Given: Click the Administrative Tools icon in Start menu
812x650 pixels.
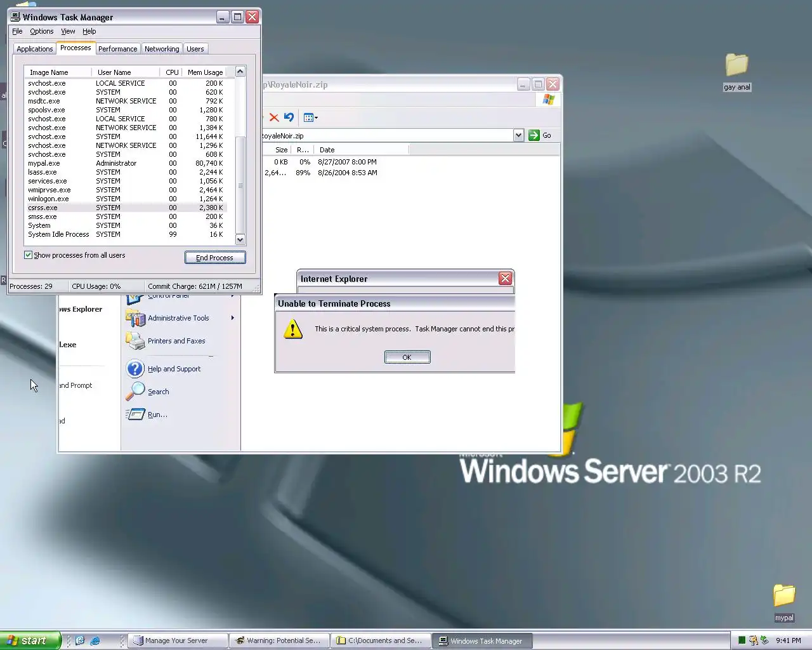Looking at the screenshot, I should point(135,318).
